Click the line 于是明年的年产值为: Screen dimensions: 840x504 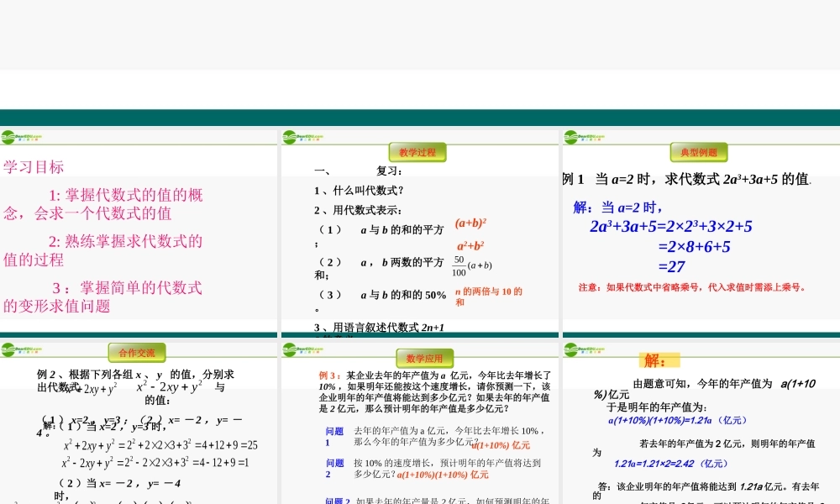tap(657, 407)
